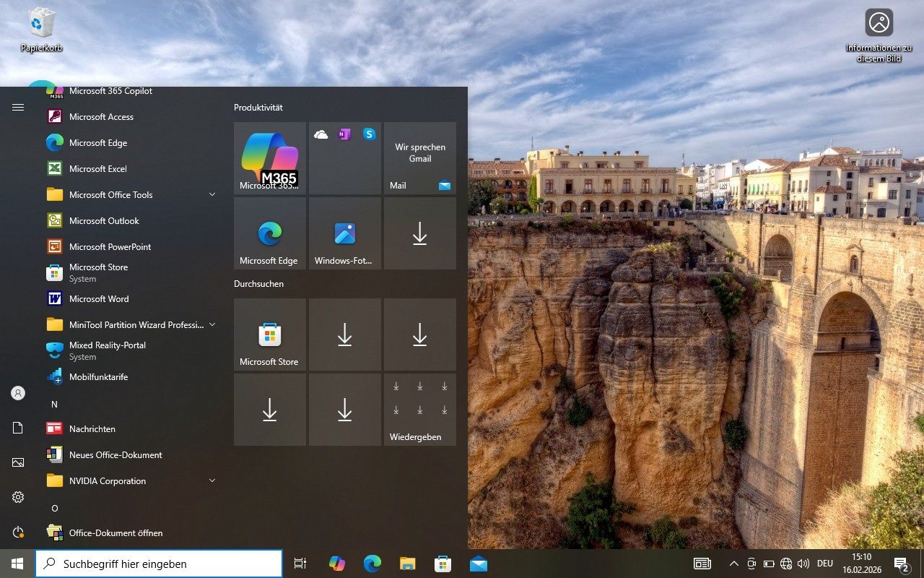Image resolution: width=924 pixels, height=578 pixels.
Task: Click the Durchsuchen group header
Action: [259, 284]
